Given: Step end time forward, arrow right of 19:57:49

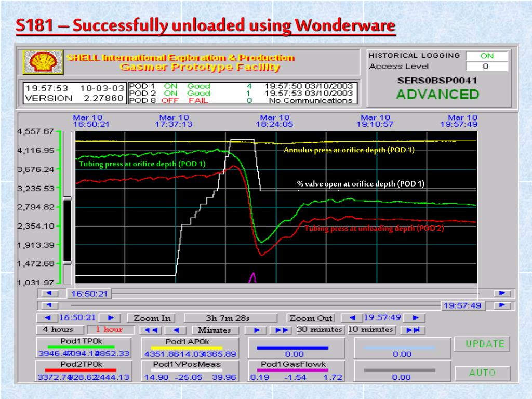Looking at the screenshot, I should tap(415, 318).
